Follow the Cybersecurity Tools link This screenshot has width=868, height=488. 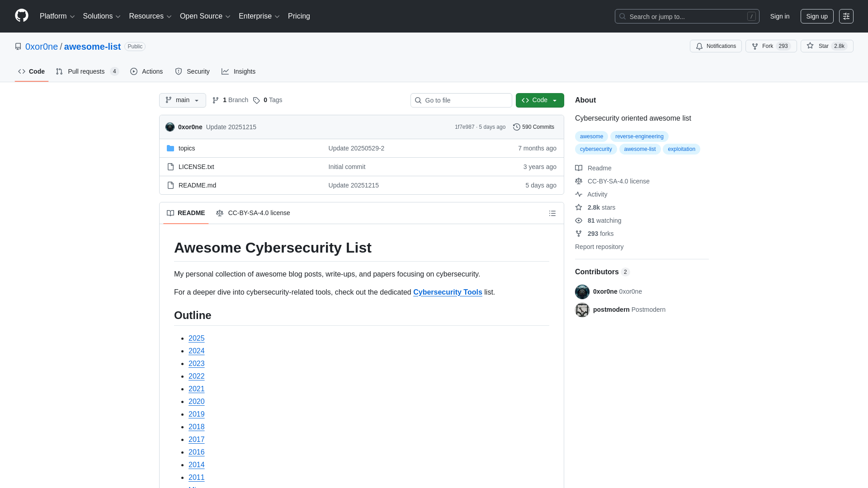click(447, 292)
